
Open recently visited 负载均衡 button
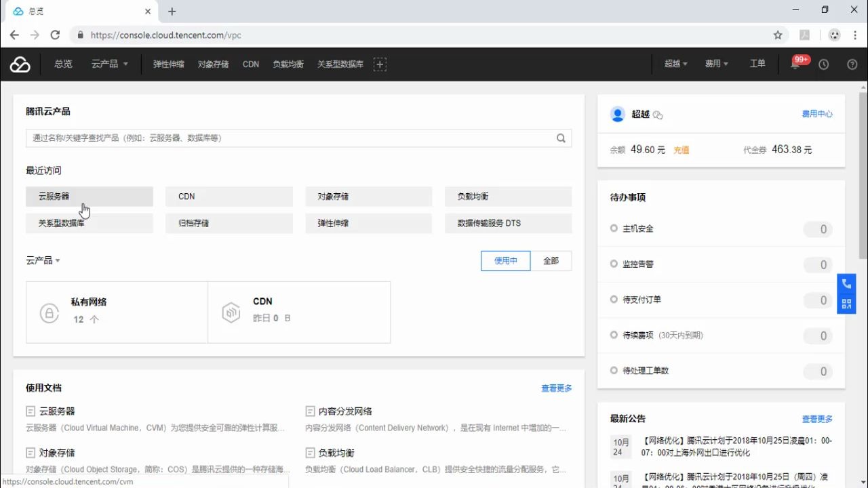pyautogui.click(x=509, y=197)
